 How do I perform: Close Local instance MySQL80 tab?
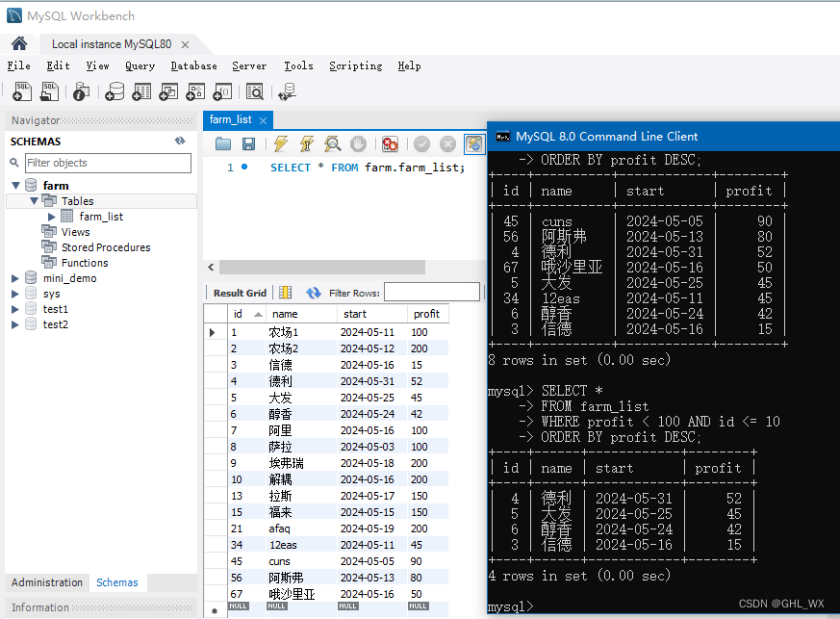click(185, 44)
